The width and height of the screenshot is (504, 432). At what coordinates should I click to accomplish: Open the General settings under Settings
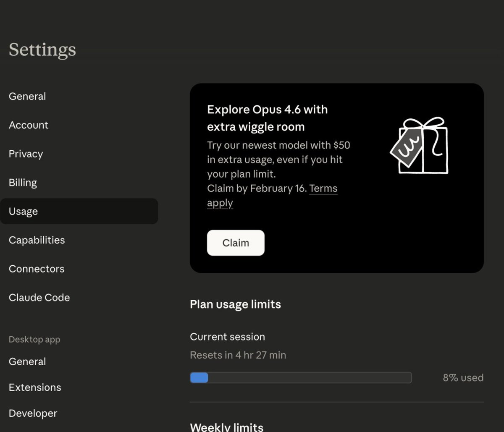point(27,96)
